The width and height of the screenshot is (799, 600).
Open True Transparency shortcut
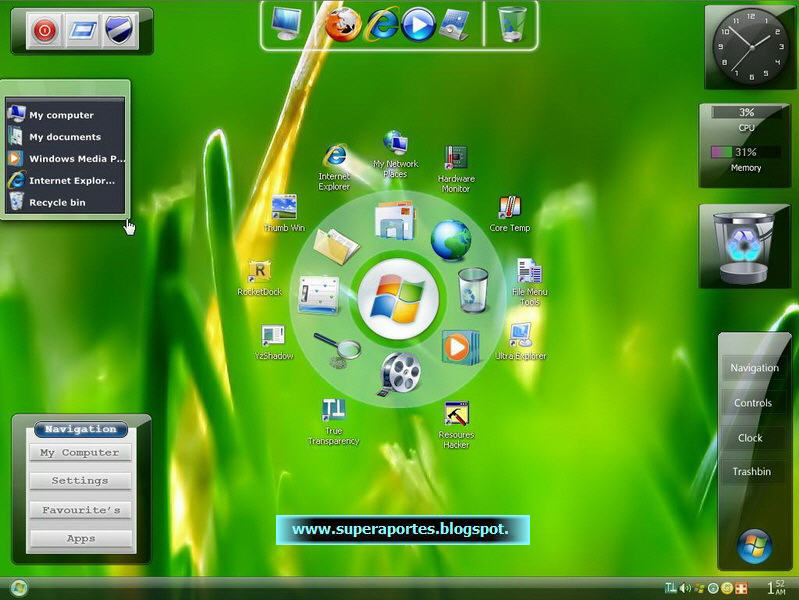[334, 423]
